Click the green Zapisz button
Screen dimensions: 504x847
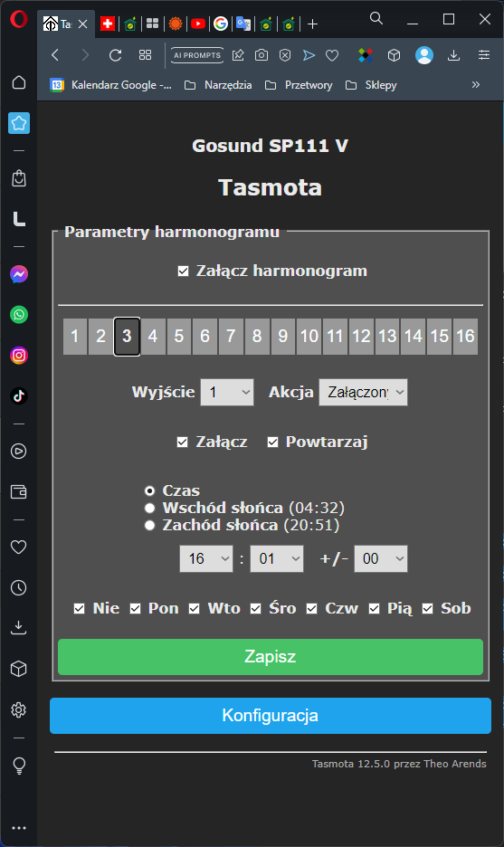pyautogui.click(x=270, y=657)
